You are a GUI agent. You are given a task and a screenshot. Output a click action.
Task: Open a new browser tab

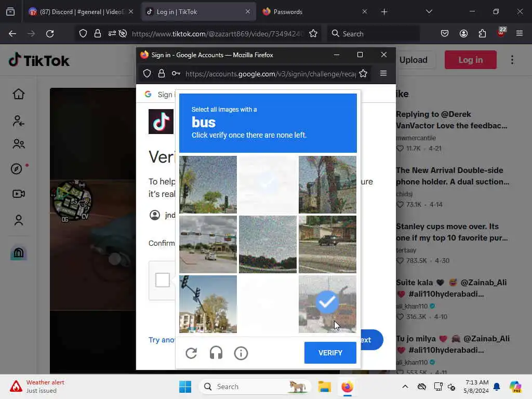pyautogui.click(x=384, y=12)
